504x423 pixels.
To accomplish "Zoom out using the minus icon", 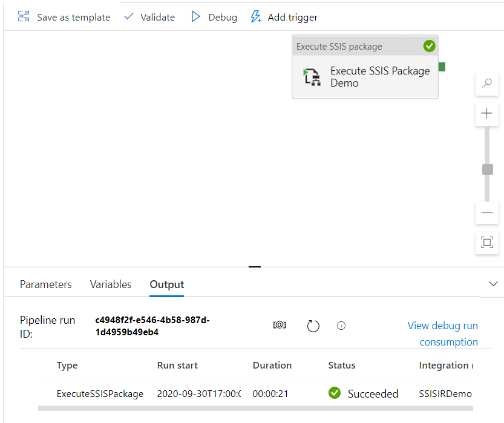I will coord(487,213).
